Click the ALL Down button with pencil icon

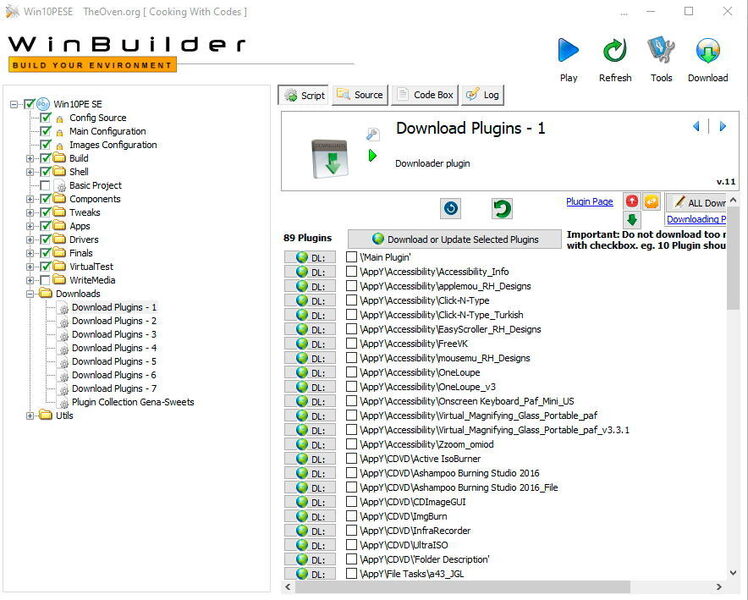(696, 202)
